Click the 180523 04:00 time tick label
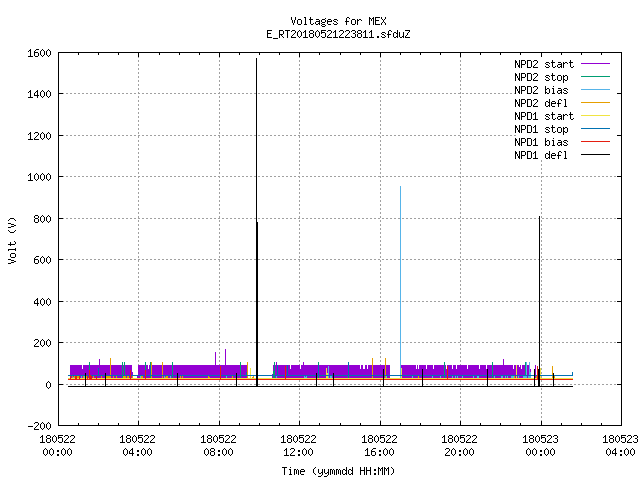 620,446
